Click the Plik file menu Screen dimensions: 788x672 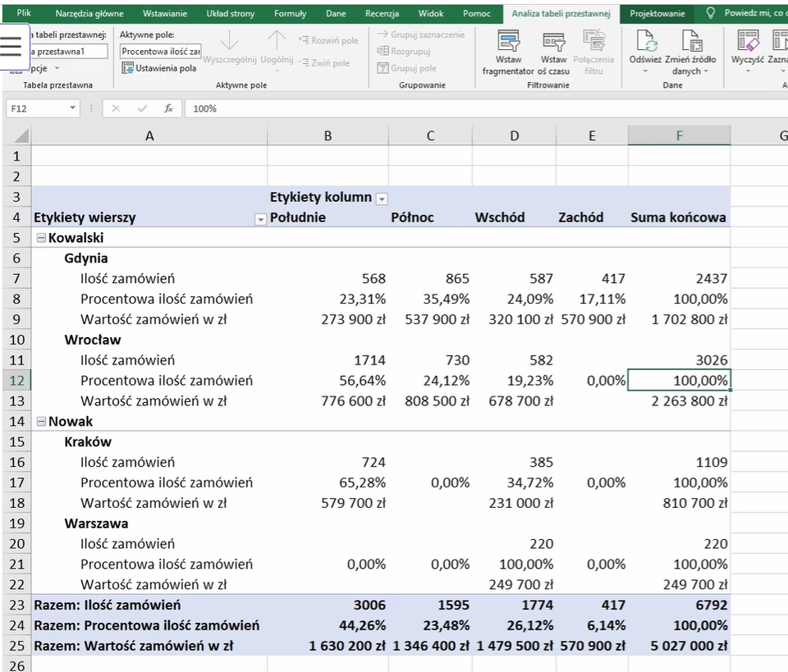click(x=24, y=14)
